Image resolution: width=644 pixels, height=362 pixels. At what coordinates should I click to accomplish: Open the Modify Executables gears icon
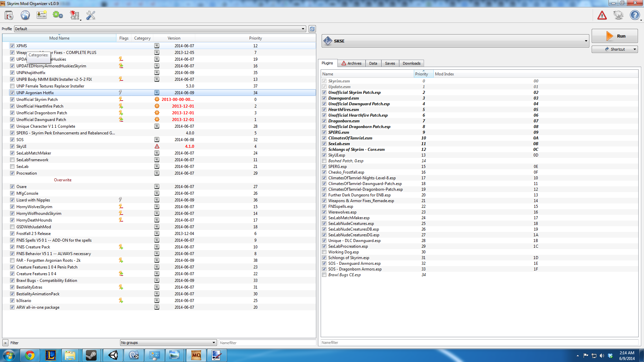tap(58, 15)
